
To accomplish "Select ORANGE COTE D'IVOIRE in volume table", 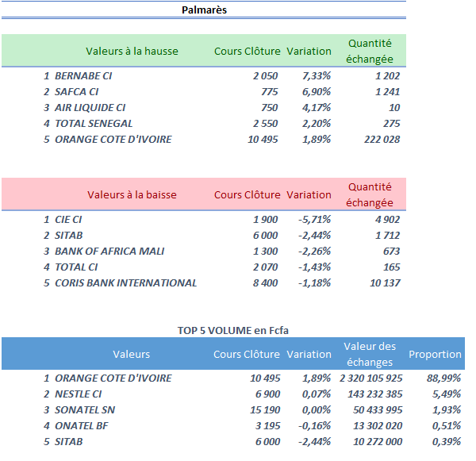I will 113,378.
